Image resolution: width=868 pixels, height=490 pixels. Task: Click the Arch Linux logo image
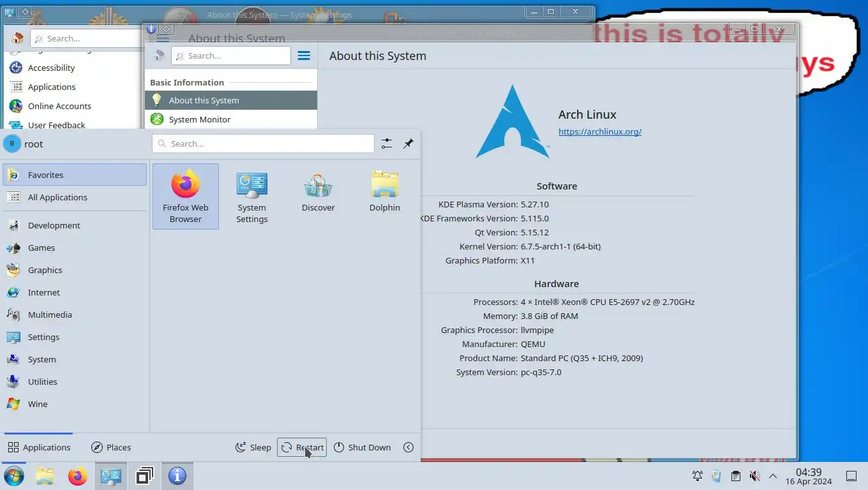pos(513,121)
